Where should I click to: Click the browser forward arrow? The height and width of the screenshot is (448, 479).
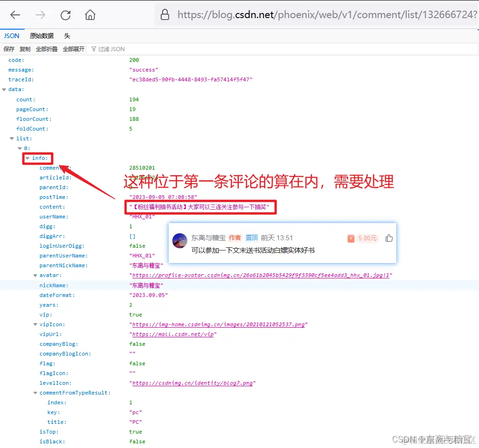[x=40, y=14]
